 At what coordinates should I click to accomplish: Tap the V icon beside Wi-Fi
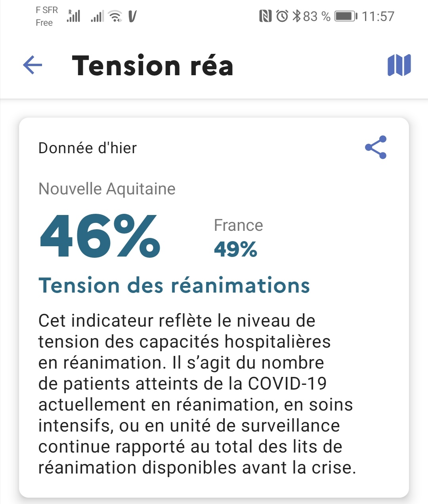click(x=133, y=16)
